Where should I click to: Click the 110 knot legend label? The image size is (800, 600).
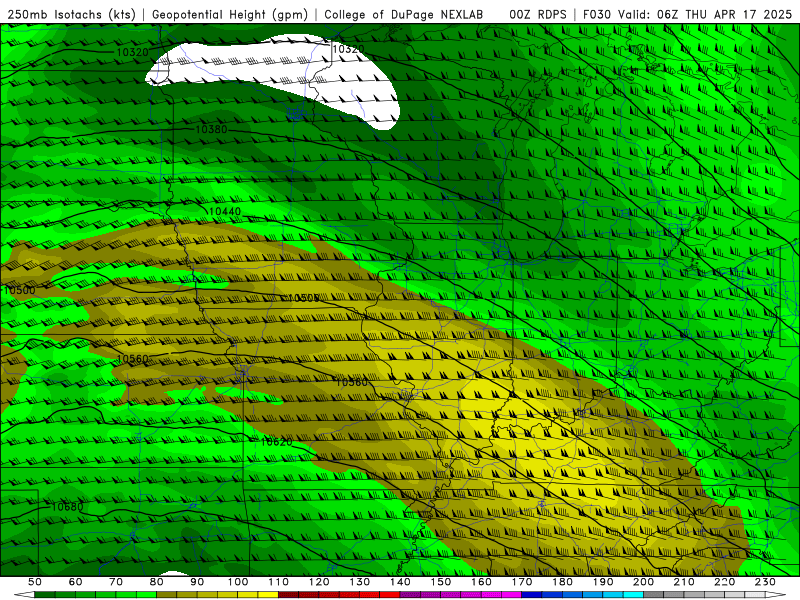279,582
